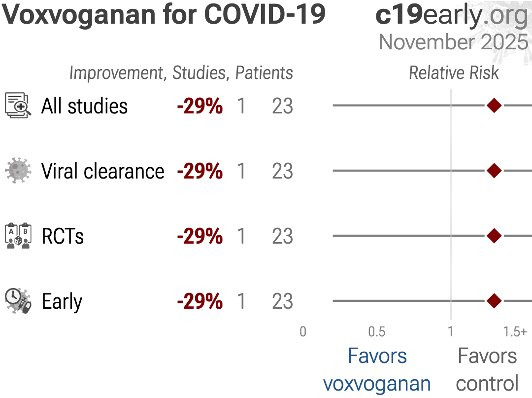Select the RCTs row label
This screenshot has width=532, height=398.
[63, 236]
